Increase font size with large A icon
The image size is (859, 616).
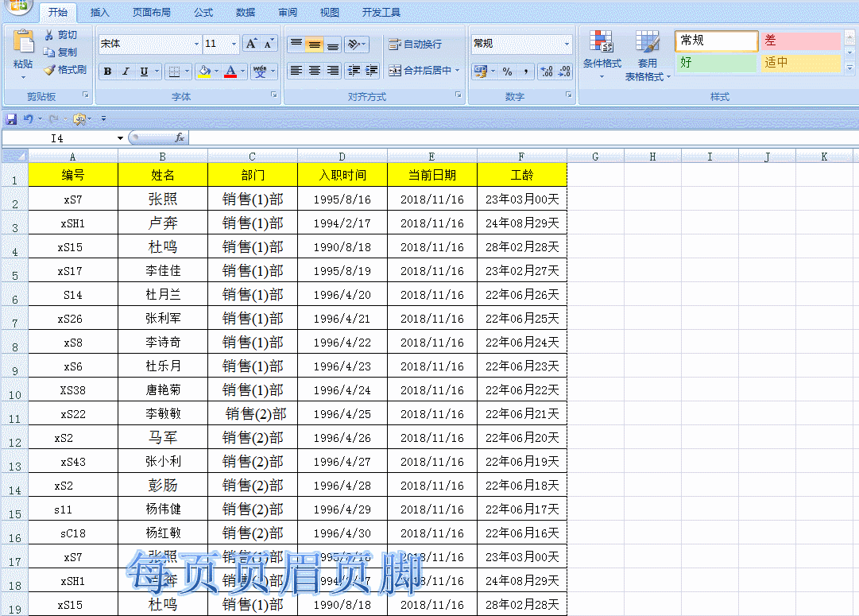point(251,43)
